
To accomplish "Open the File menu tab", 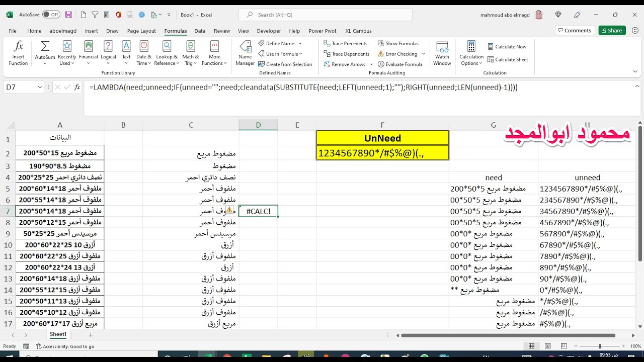I will [13, 31].
